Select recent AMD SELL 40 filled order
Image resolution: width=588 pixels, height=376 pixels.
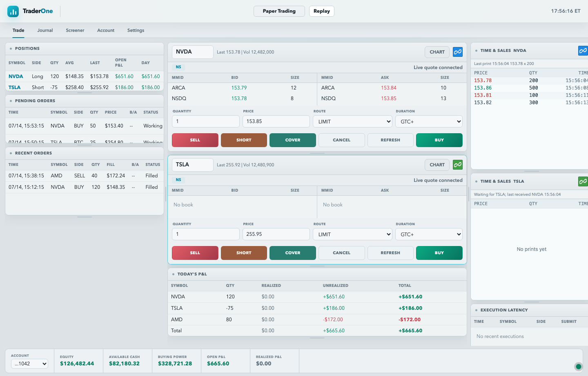click(x=85, y=176)
